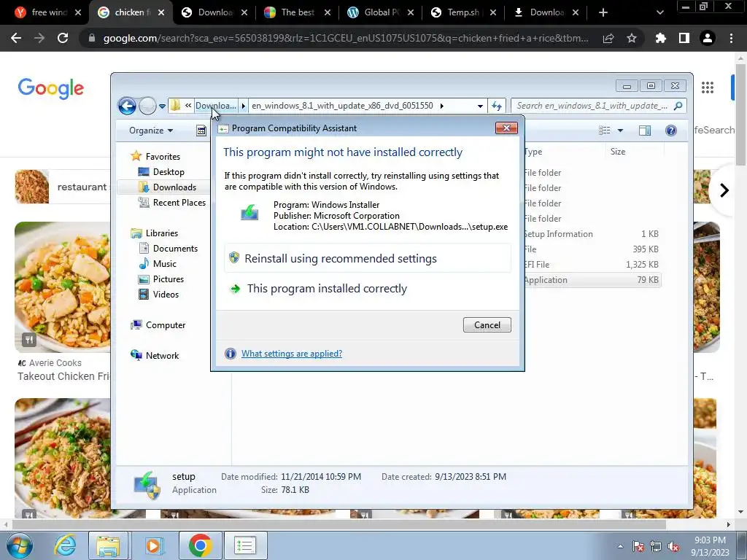Open Chrome side panel icon
The width and height of the screenshot is (747, 560).
tap(684, 38)
